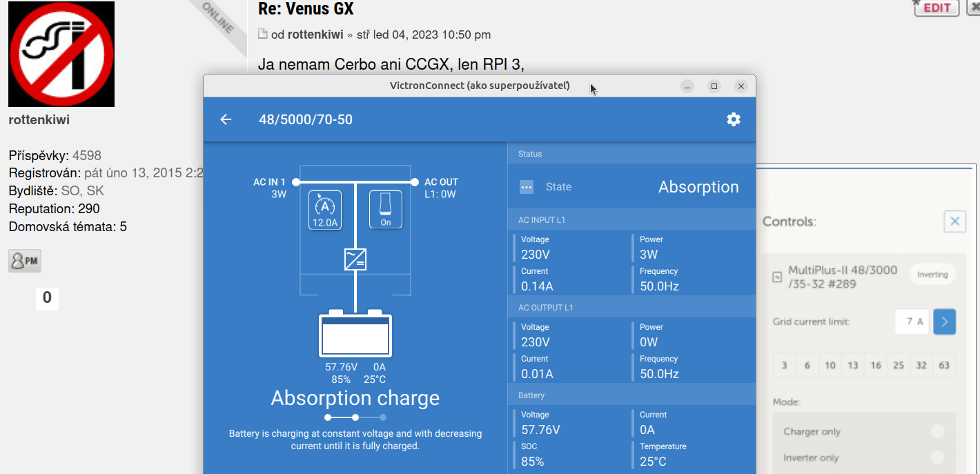980x474 pixels.
Task: Choose the 16 A grid current preset
Action: pos(876,365)
